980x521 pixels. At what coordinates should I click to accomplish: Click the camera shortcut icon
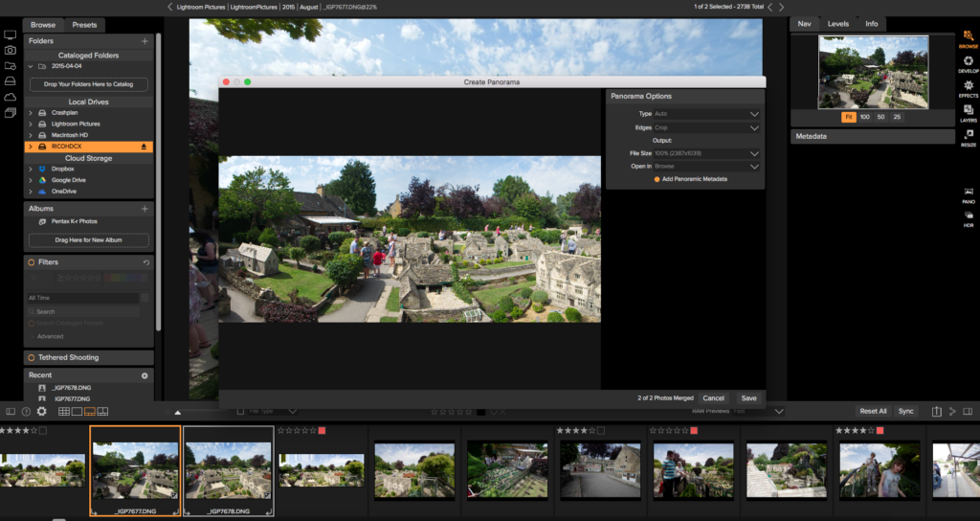point(10,50)
